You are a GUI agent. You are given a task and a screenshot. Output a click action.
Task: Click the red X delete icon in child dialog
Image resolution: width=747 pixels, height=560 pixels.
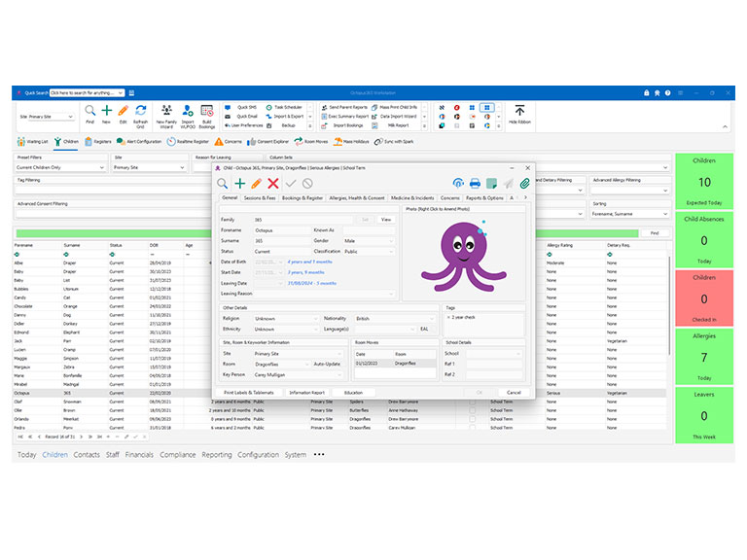[x=273, y=184]
